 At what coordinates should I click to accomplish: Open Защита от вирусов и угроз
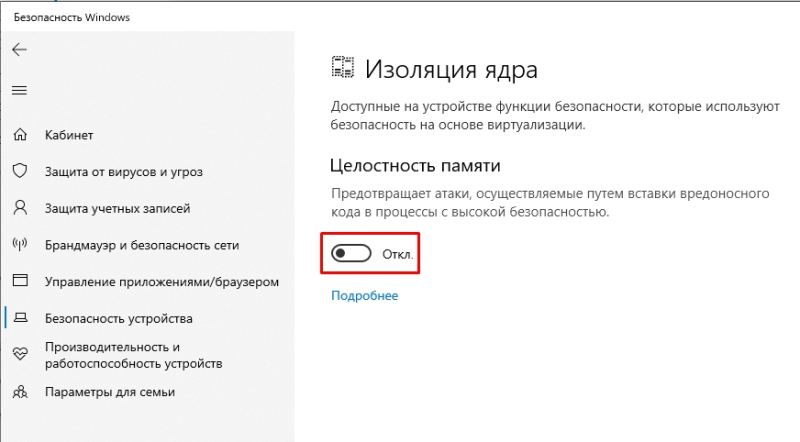coord(123,172)
